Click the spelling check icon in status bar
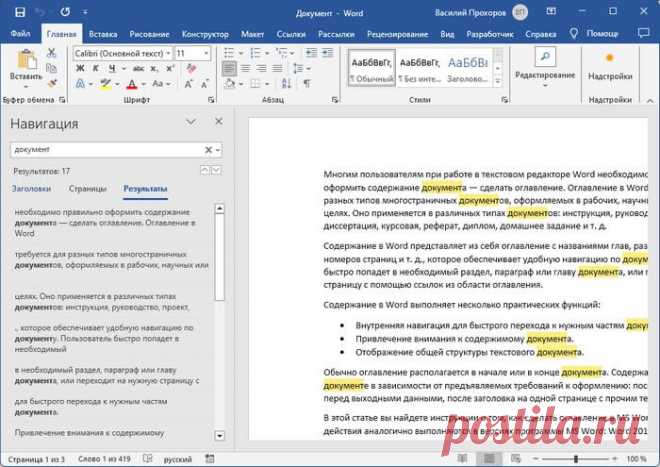Screen dimensions: 660x467 (x=147, y=458)
